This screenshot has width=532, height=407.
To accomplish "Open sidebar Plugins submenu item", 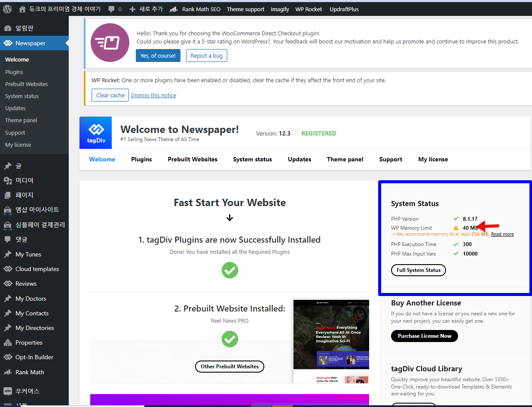I will 14,72.
